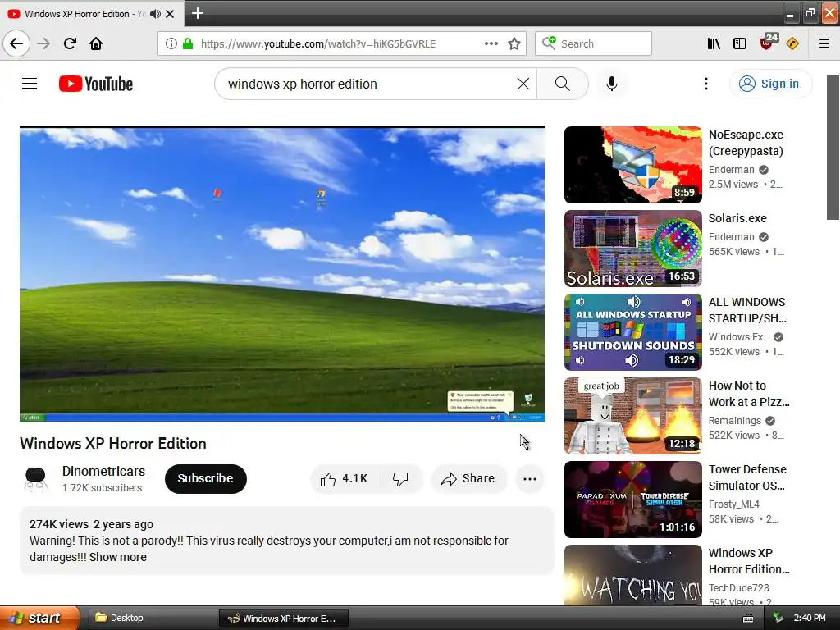840x630 pixels.
Task: Click the TechDude728 channel name
Action: click(x=739, y=587)
